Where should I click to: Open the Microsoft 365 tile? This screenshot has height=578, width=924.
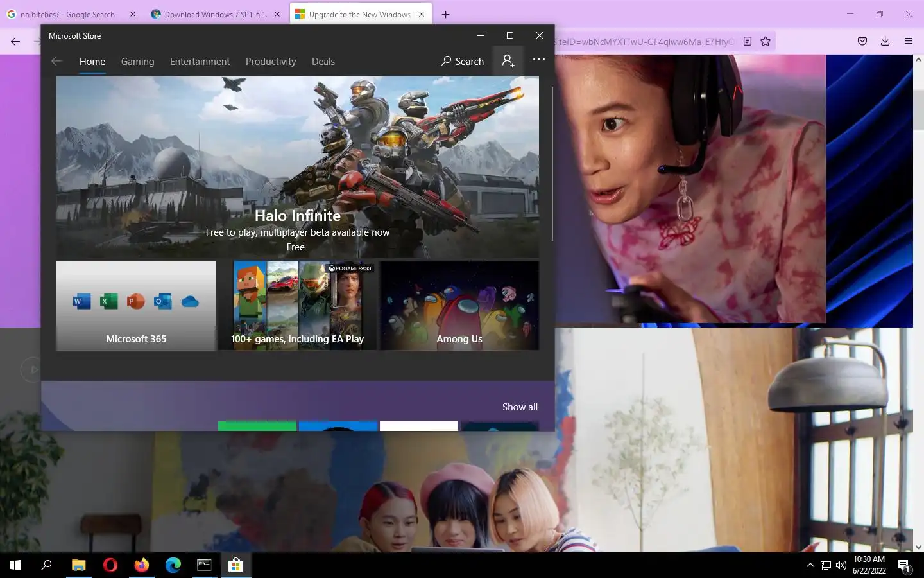136,306
